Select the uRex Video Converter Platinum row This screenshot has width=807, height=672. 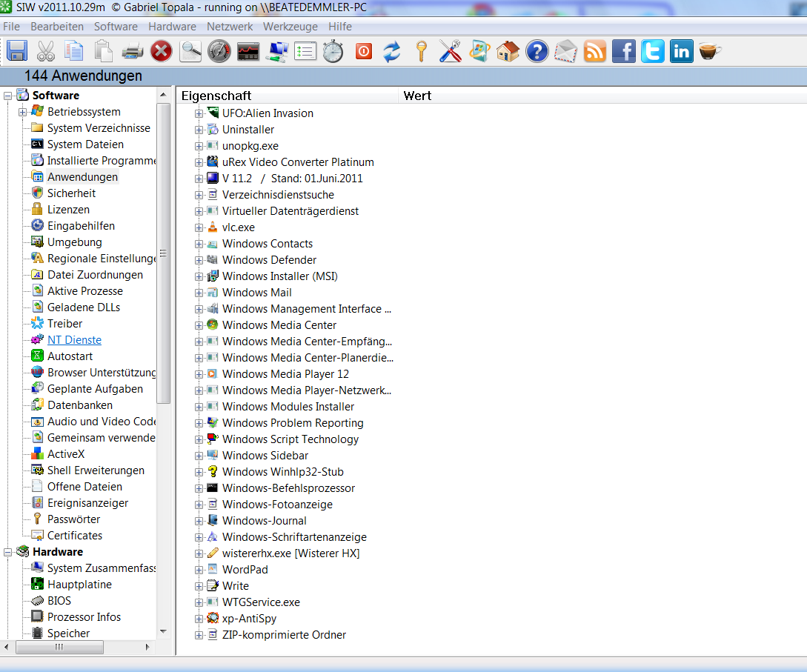click(298, 162)
